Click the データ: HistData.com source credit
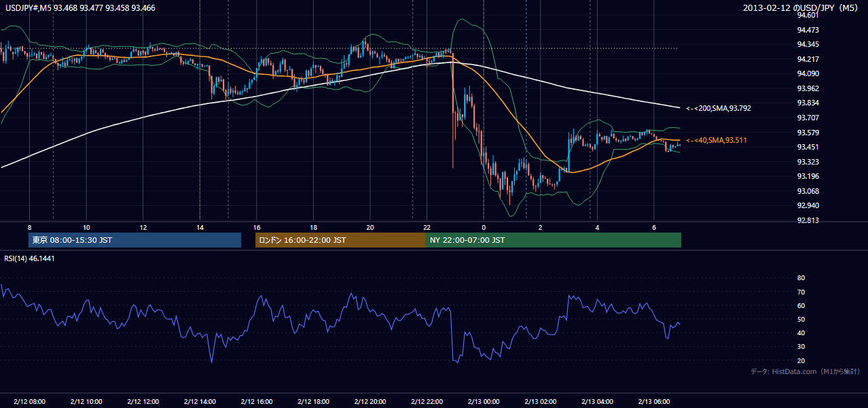The width and height of the screenshot is (868, 408). (805, 371)
